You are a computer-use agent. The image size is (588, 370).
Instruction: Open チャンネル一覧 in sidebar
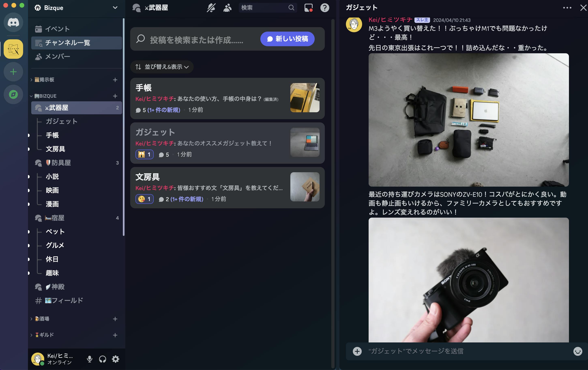coord(76,43)
